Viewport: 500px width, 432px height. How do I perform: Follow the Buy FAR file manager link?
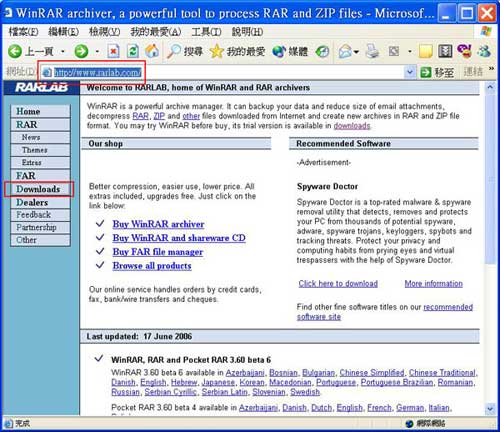coord(158,252)
